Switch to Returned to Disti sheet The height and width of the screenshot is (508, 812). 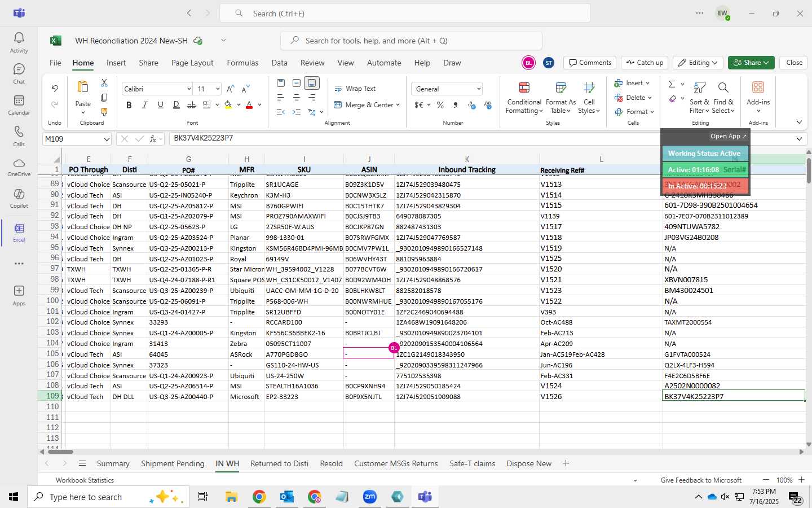(279, 463)
